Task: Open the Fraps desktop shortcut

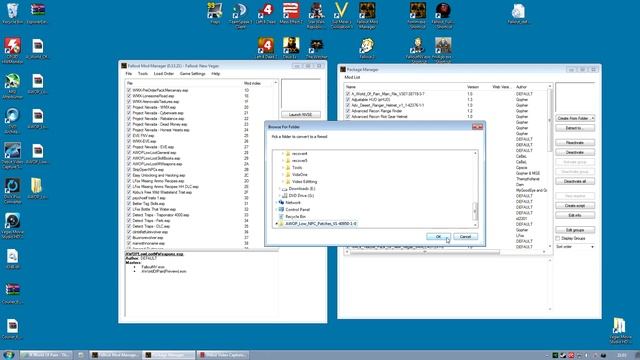Action: 215,11
